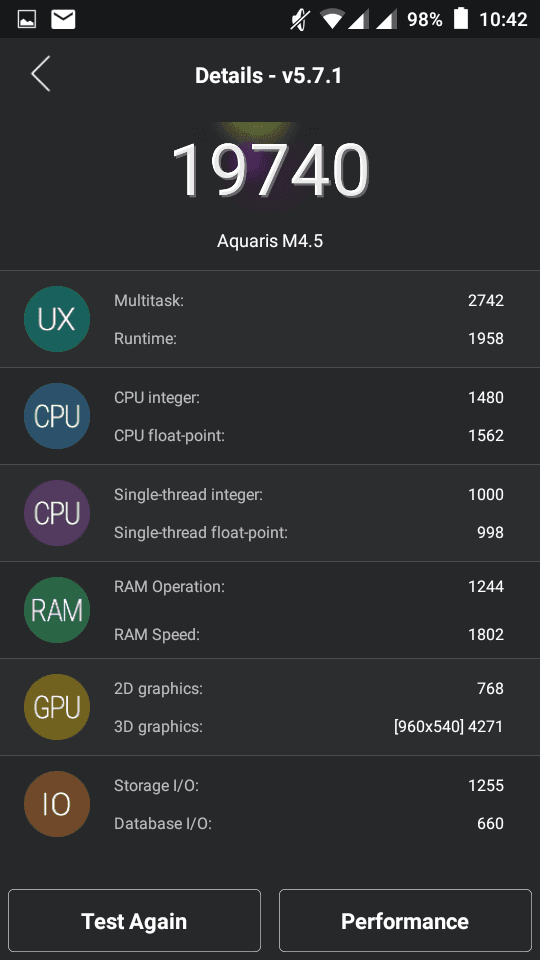Click the blue CPU circle icon
The height and width of the screenshot is (960, 540).
click(57, 416)
